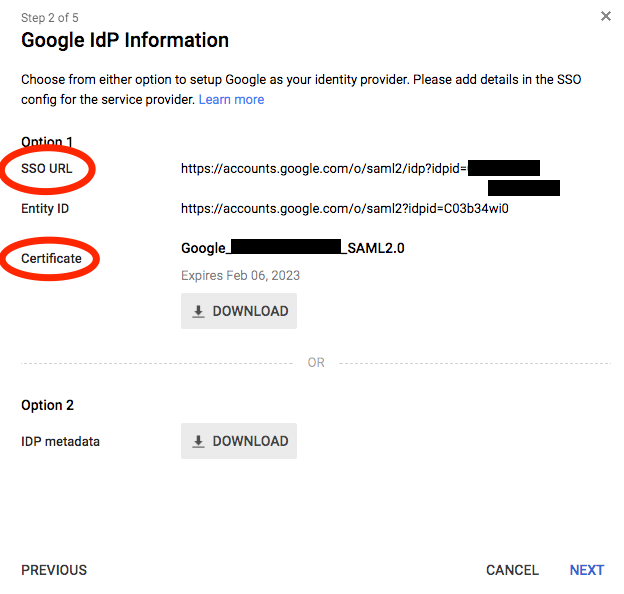Image resolution: width=624 pixels, height=594 pixels.
Task: Click the Entity ID label
Action: [45, 209]
